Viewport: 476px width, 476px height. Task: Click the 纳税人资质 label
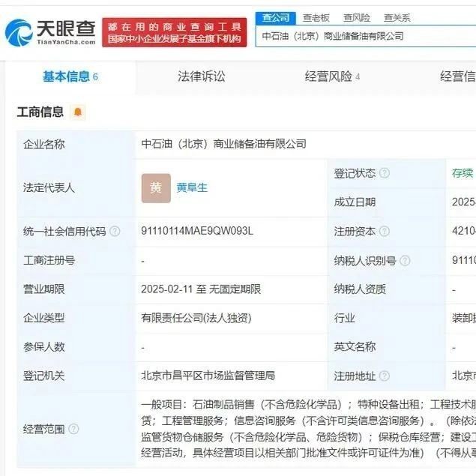point(360,289)
